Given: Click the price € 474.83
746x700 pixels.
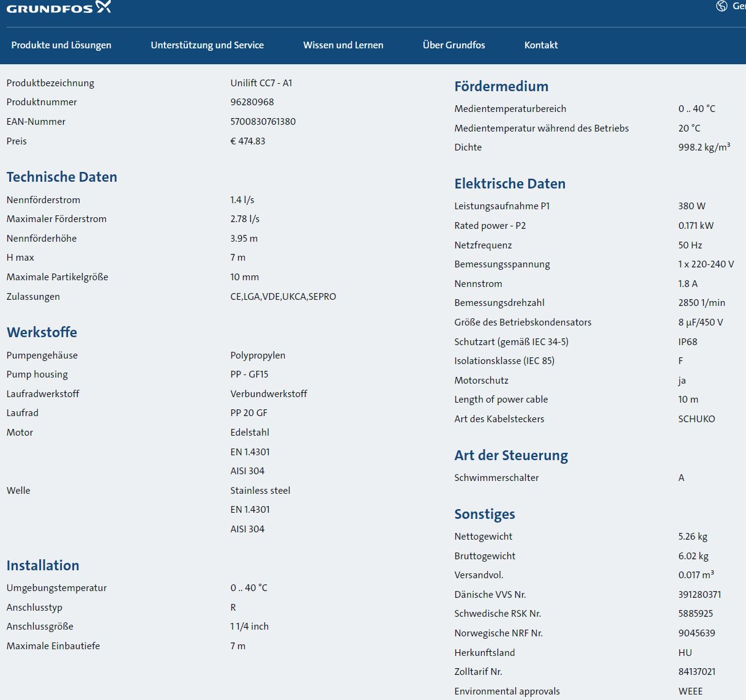Looking at the screenshot, I should click(248, 141).
